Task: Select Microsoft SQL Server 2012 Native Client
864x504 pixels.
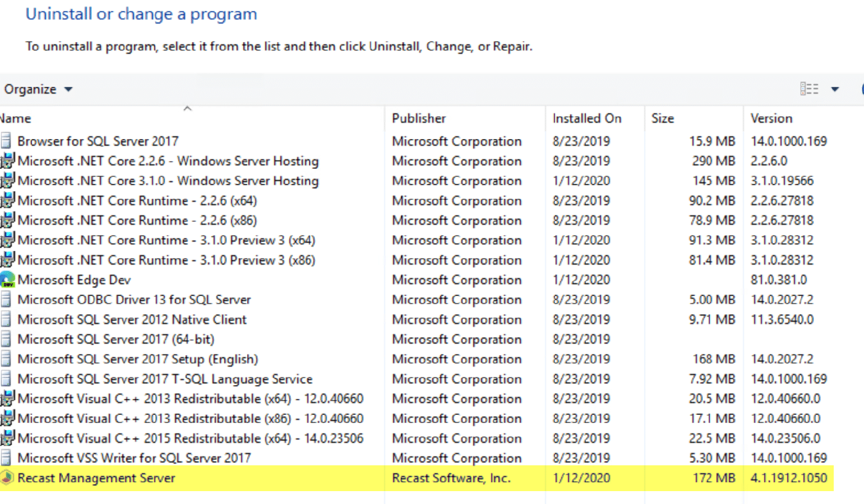Action: 132,319
